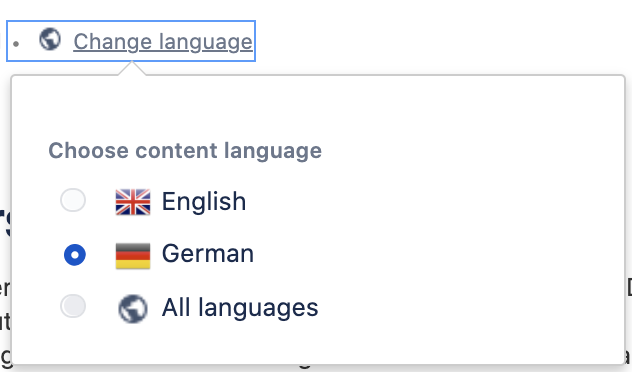Screen dimensions: 632x372
Task: Click the globe icon for All languages
Action: click(x=133, y=309)
